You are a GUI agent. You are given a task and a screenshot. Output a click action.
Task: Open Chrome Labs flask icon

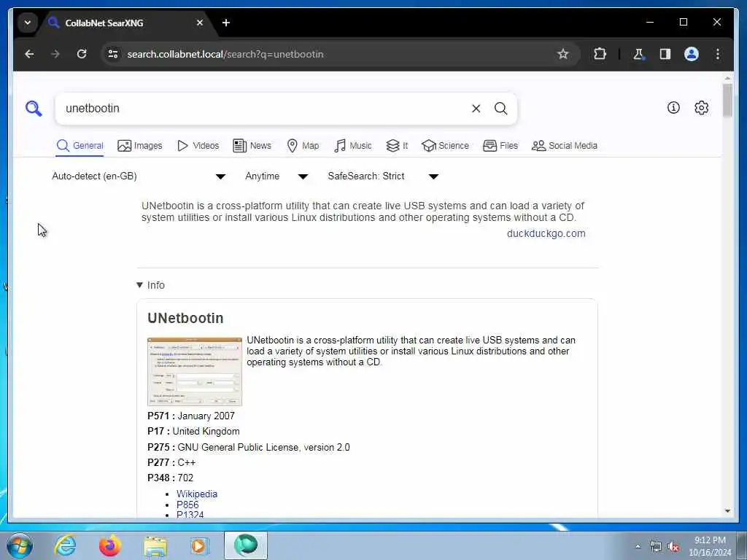(x=638, y=54)
